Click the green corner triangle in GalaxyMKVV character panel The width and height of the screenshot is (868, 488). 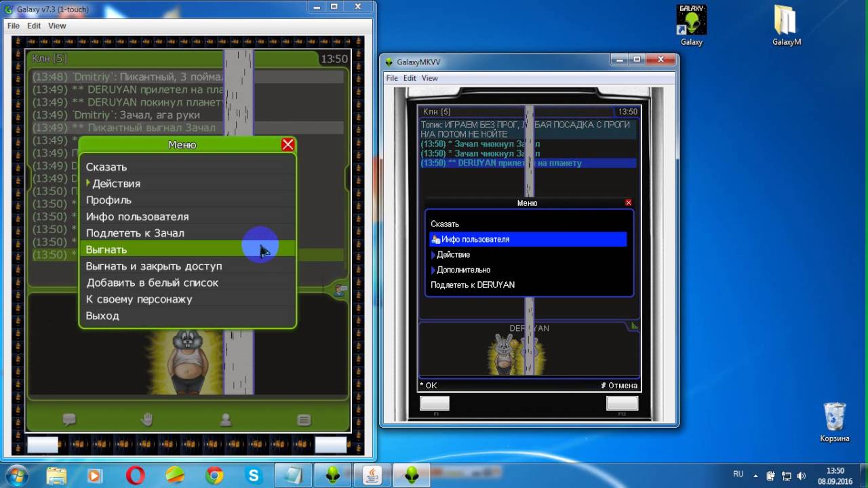pos(635,326)
